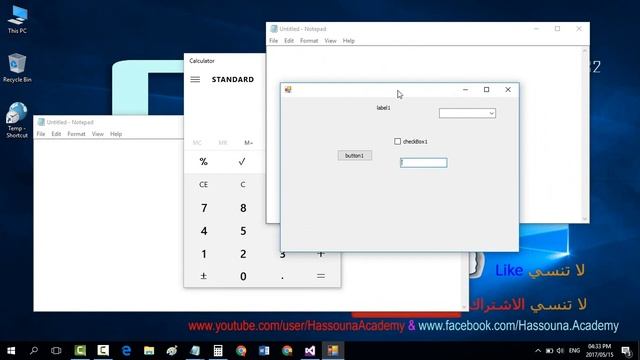
Task: Click the square root key in Calculator
Action: coord(242,162)
